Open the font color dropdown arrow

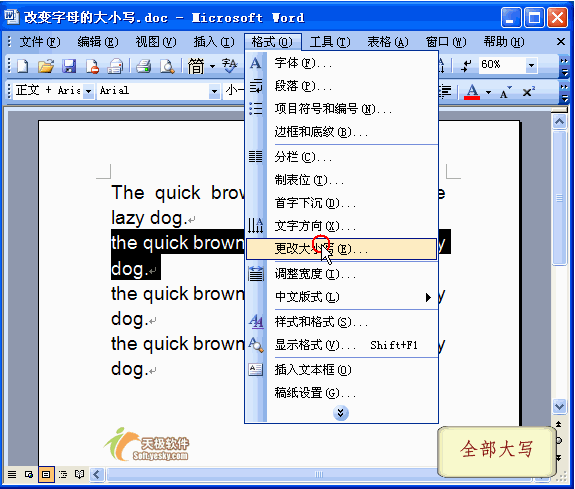(488, 92)
